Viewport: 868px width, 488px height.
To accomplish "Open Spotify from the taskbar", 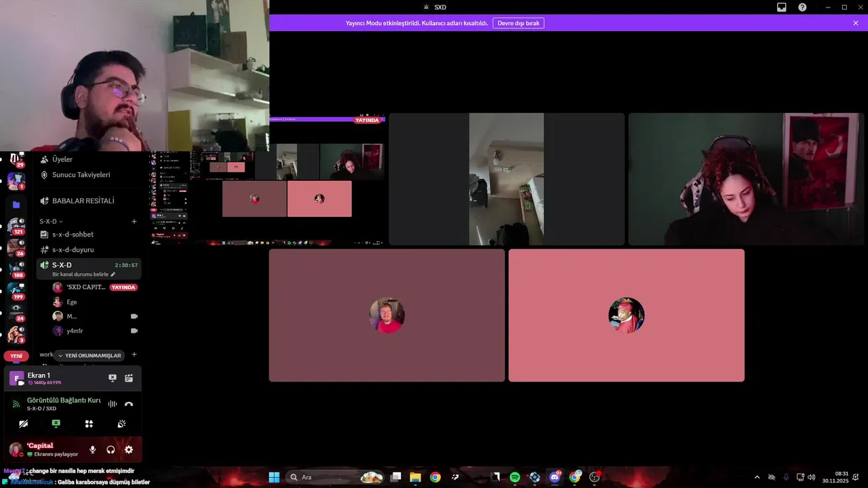I will pos(515,477).
